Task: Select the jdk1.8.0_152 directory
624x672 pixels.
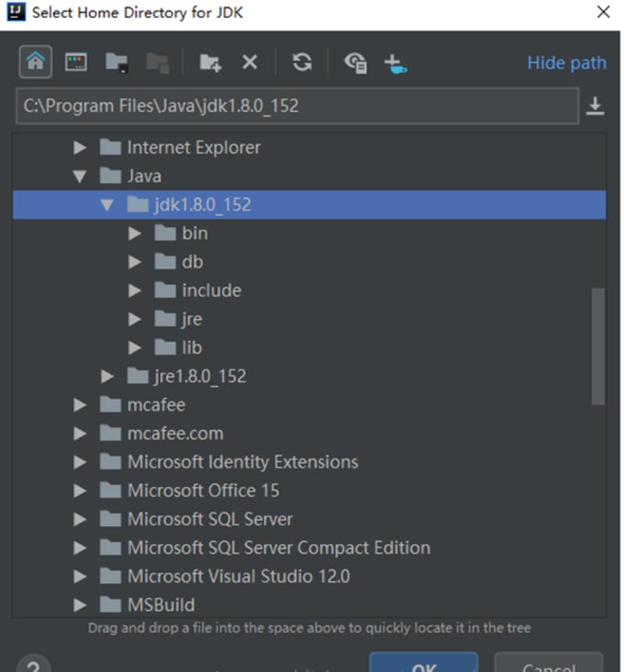Action: tap(309, 204)
